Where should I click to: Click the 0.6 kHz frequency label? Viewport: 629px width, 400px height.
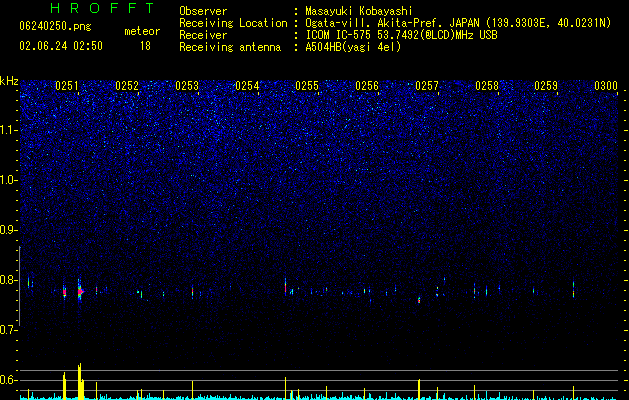pos(9,380)
